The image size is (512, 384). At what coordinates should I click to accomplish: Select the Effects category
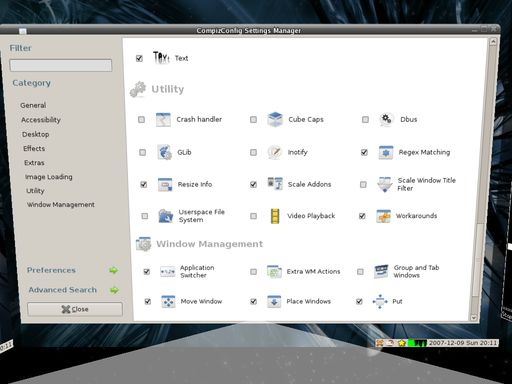click(x=34, y=149)
